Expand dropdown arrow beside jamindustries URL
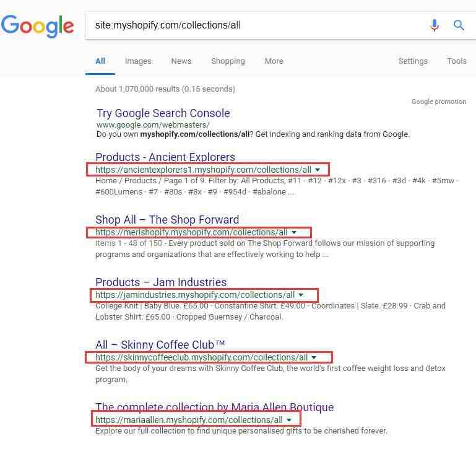The height and width of the screenshot is (449, 476). [301, 295]
